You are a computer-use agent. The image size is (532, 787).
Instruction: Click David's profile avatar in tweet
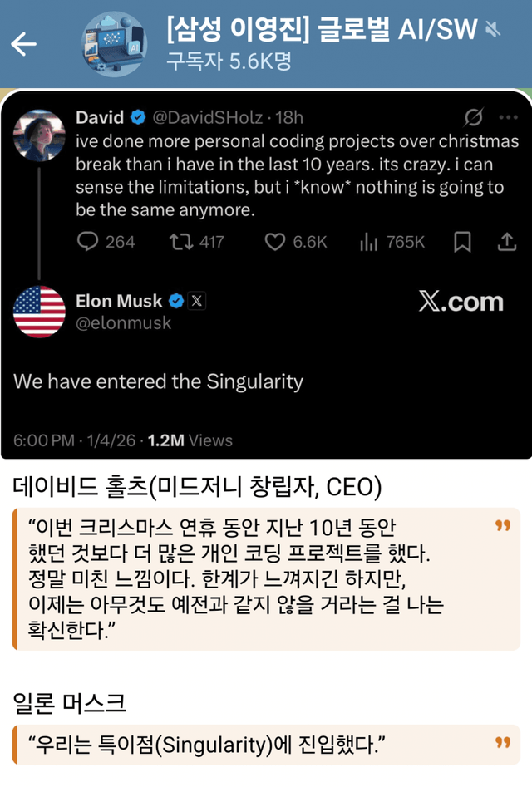point(39,135)
